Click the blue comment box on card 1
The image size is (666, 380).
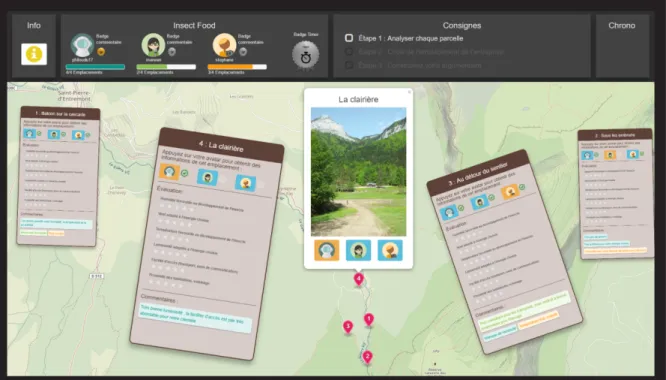click(56, 224)
